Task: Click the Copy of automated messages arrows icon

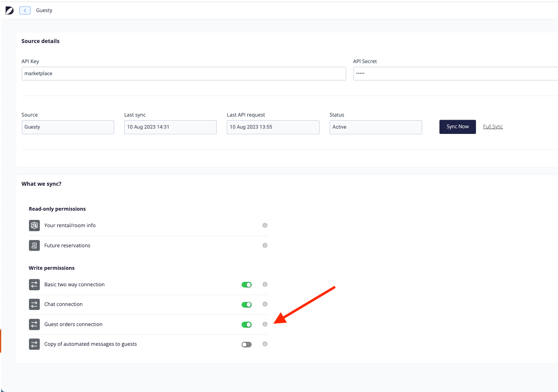Action: [x=34, y=344]
